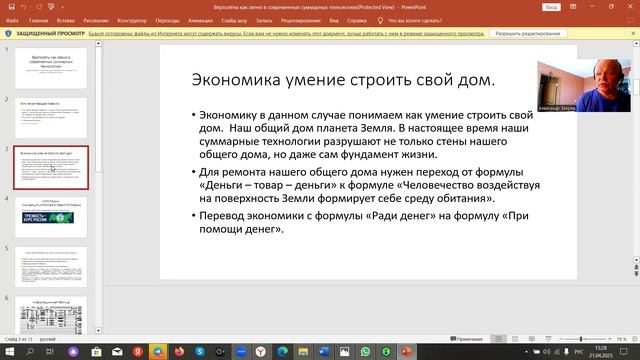This screenshot has width=640, height=360.
Task: Open Microsoft Edge from the taskbar
Action: coord(282,351)
